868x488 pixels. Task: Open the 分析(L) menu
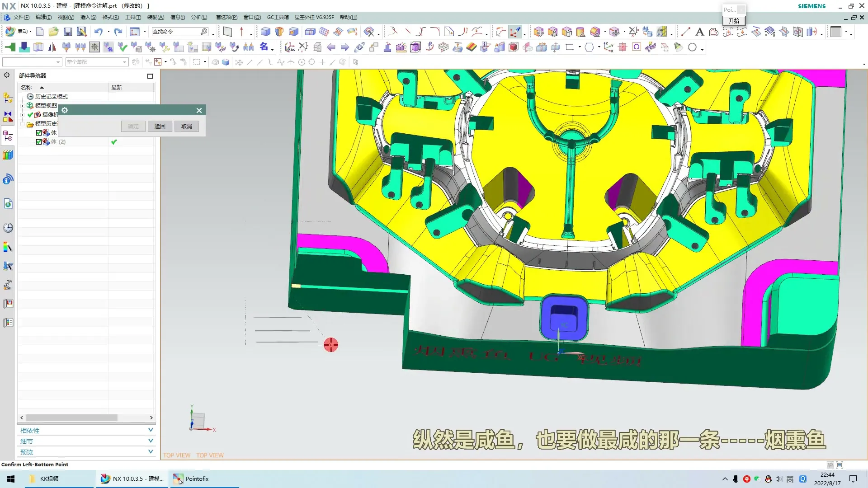199,17
